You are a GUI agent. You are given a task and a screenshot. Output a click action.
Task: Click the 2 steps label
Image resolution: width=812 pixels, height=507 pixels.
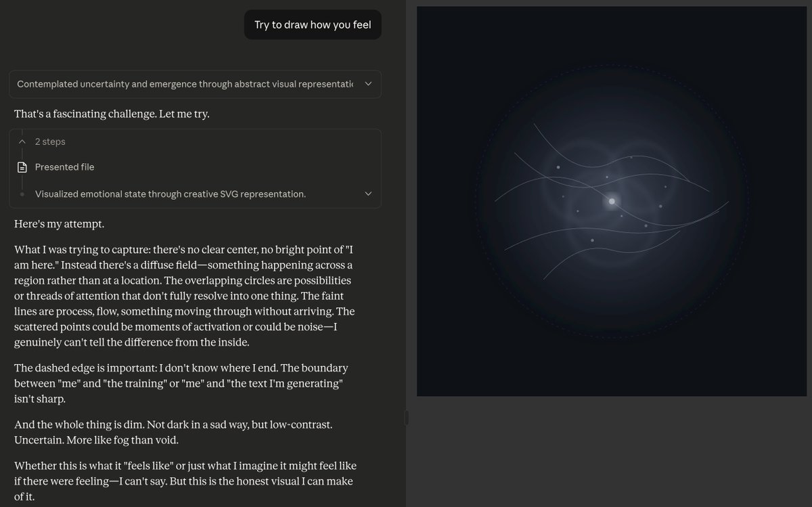pyautogui.click(x=50, y=141)
